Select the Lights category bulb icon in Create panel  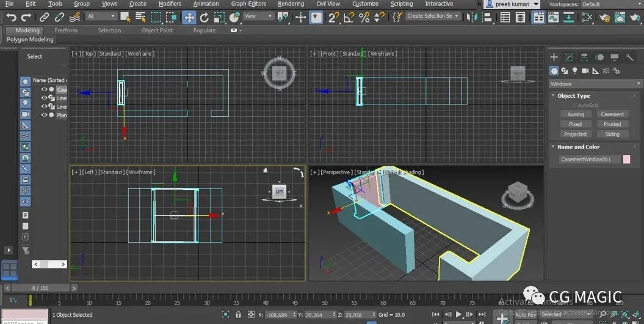tap(575, 71)
